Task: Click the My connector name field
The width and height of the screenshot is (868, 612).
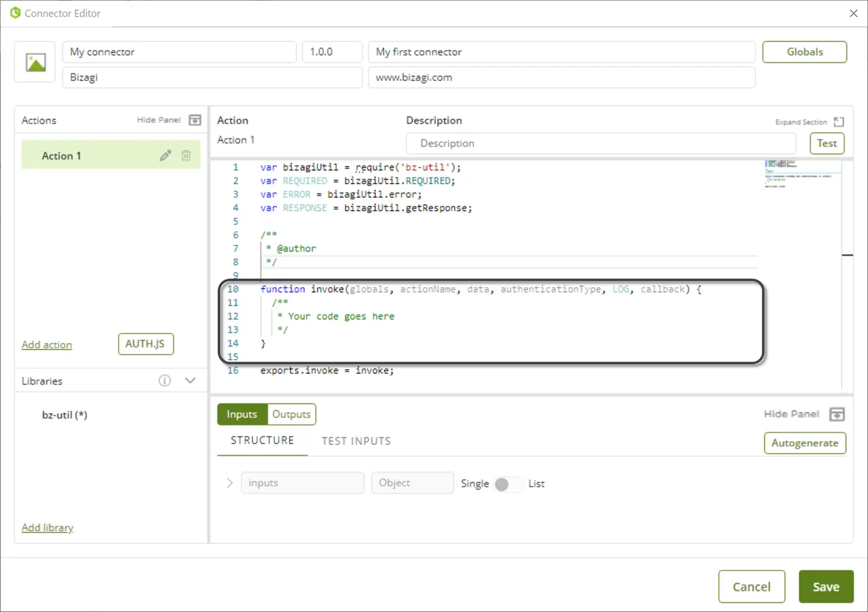Action: pyautogui.click(x=179, y=52)
